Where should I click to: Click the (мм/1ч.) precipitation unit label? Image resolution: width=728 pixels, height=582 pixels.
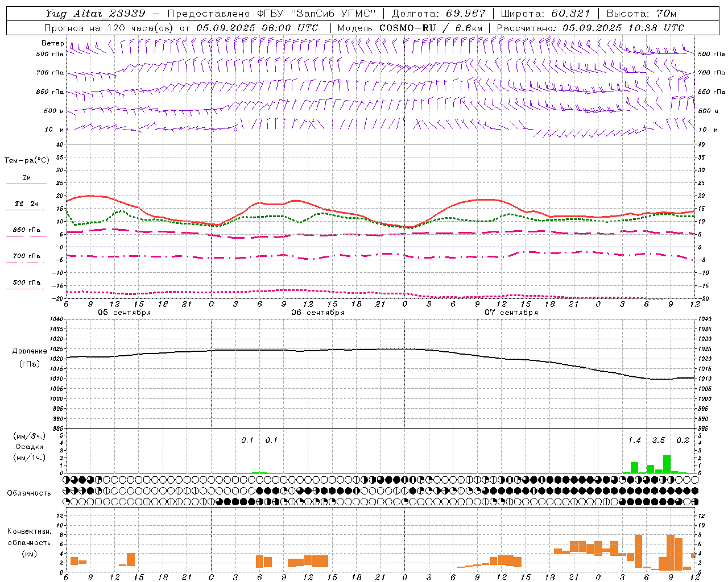[x=29, y=458]
